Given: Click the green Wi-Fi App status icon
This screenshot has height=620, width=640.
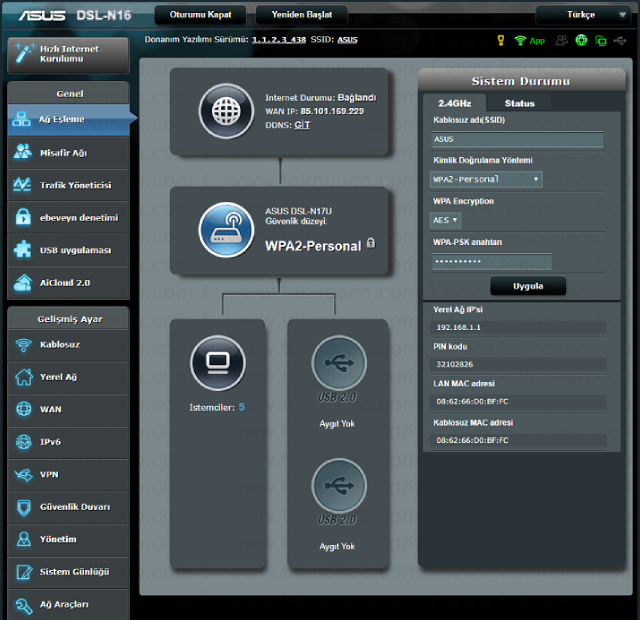Looking at the screenshot, I should point(529,40).
